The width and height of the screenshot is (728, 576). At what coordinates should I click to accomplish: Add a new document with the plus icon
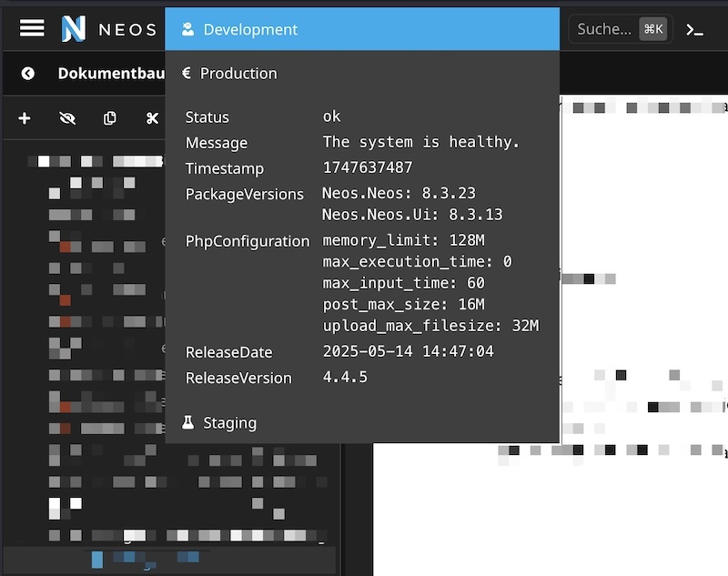pos(25,118)
